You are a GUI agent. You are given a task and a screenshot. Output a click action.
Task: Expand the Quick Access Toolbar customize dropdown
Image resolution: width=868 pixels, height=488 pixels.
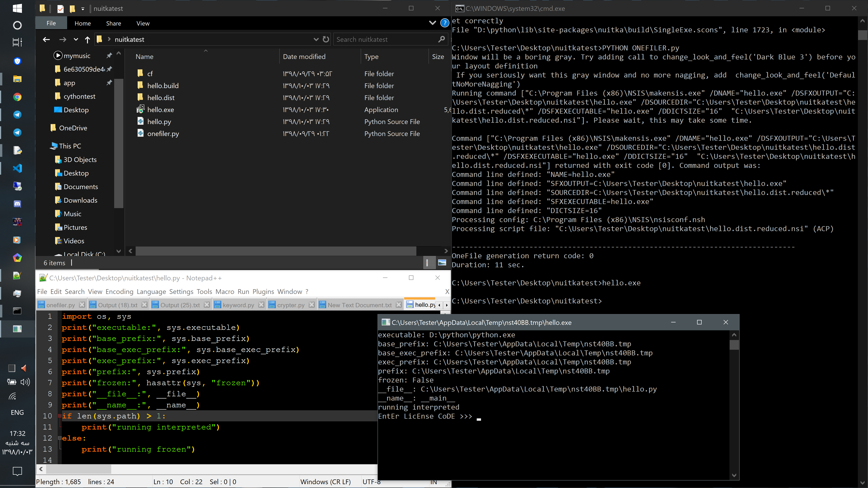[x=83, y=9]
